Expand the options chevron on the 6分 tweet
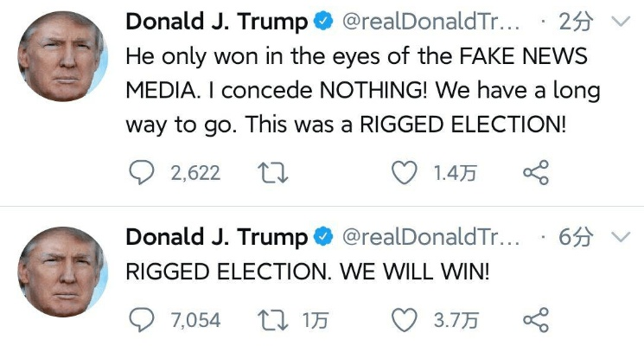The image size is (644, 346). pos(621,237)
